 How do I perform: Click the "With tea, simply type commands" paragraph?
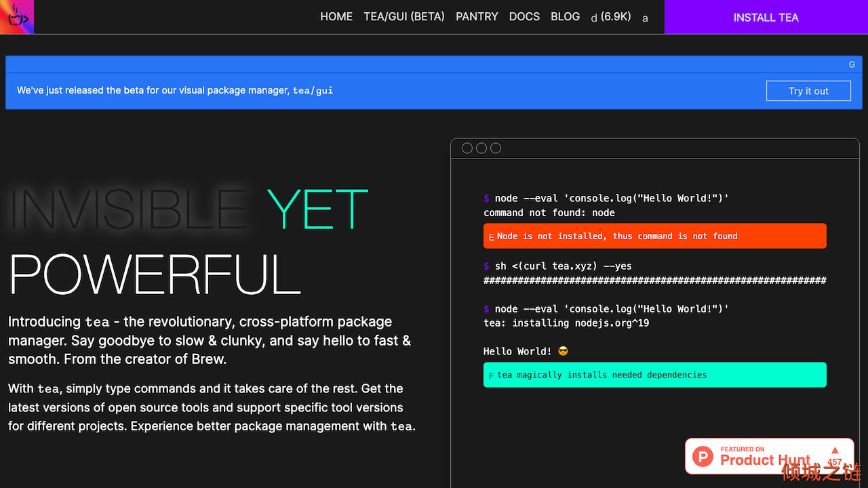212,407
